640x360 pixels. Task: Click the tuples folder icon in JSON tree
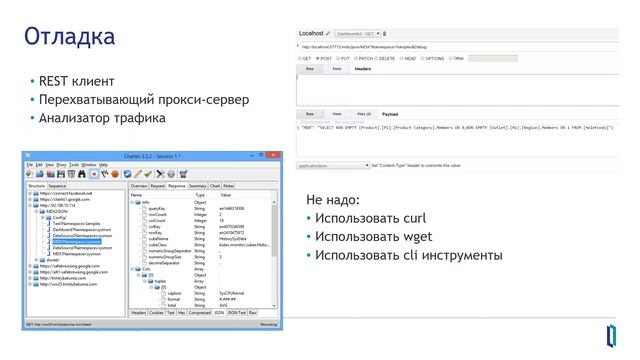(x=151, y=281)
